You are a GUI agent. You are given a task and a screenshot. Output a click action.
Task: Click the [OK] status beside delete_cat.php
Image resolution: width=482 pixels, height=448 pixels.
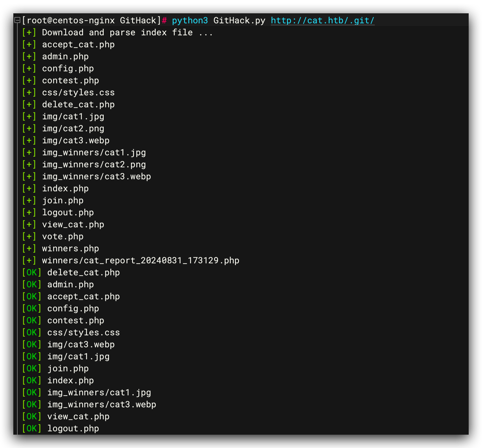tap(32, 273)
